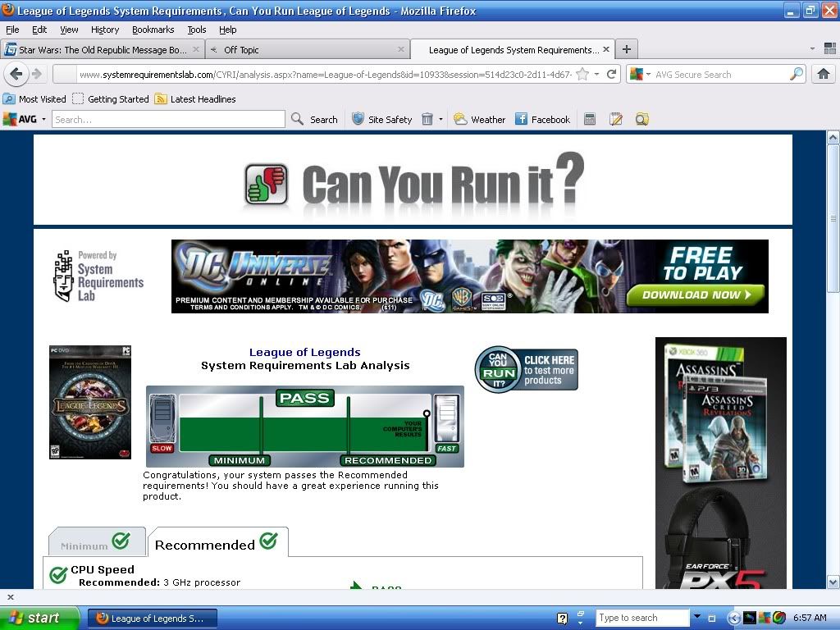Image resolution: width=840 pixels, height=630 pixels.
Task: List all tabs via the dropdown arrow
Action: click(812, 49)
